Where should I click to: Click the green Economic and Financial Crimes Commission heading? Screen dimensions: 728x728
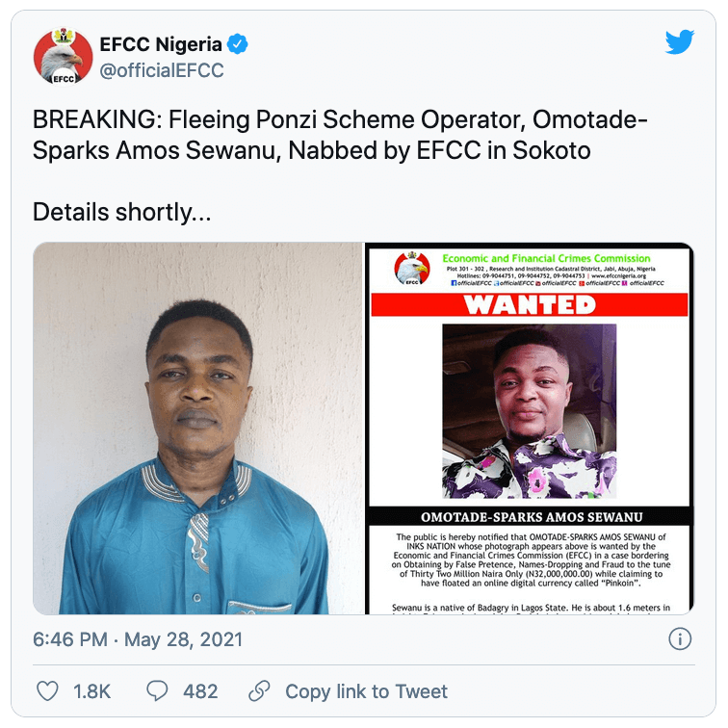tap(546, 258)
